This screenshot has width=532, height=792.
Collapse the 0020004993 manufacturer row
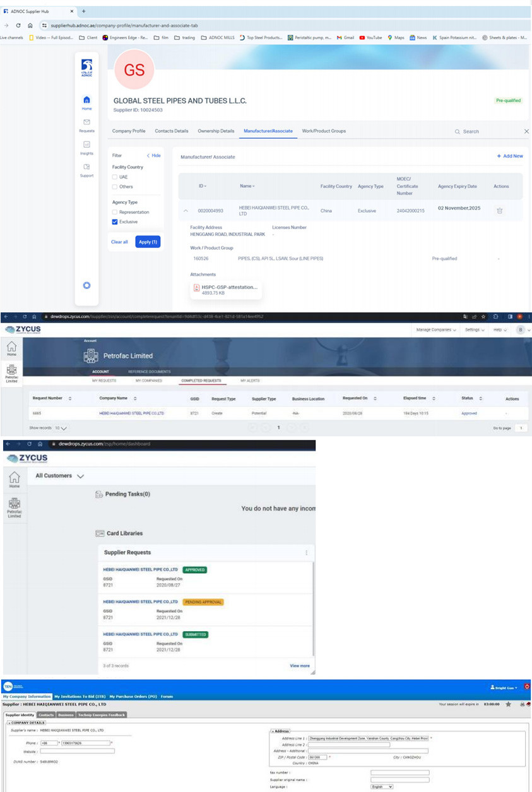click(186, 211)
